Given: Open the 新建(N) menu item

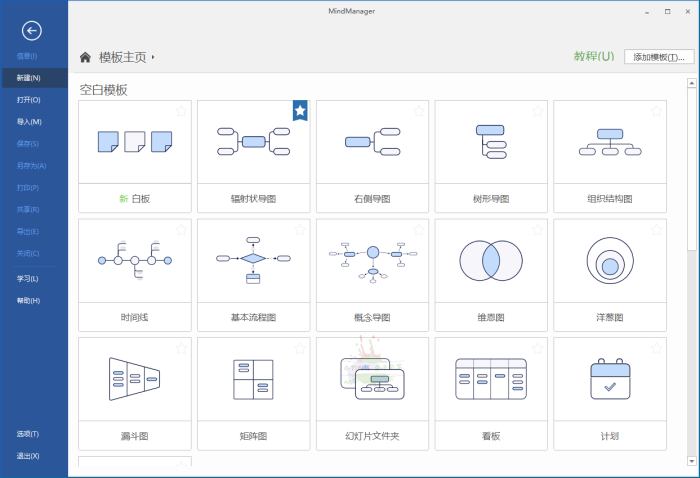Looking at the screenshot, I should pos(34,78).
